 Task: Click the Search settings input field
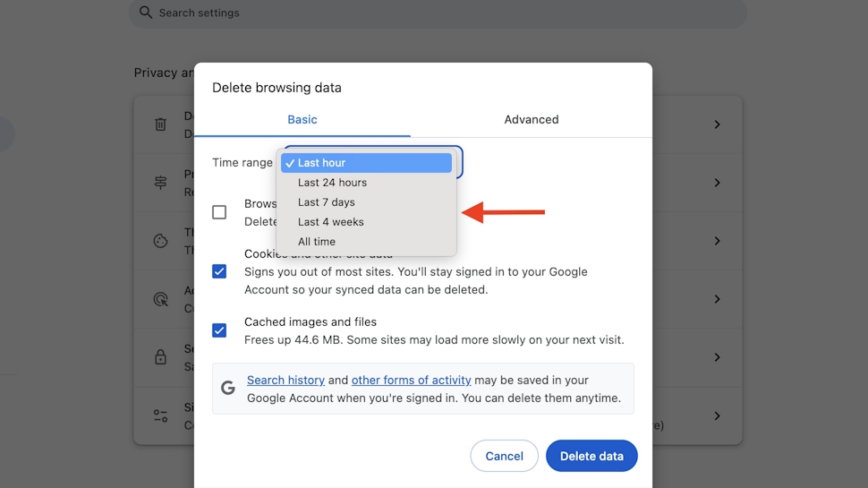[x=438, y=13]
